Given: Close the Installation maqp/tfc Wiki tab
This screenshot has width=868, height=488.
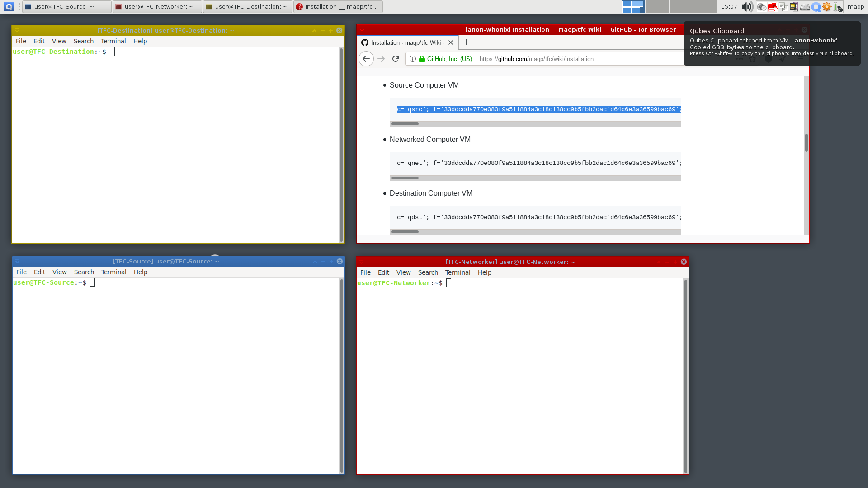Looking at the screenshot, I should tap(451, 42).
